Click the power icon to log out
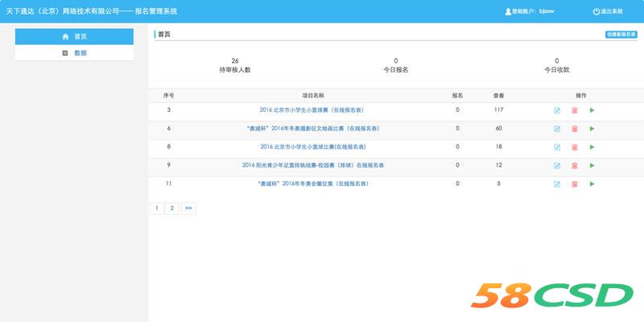644x322 pixels. 596,11
